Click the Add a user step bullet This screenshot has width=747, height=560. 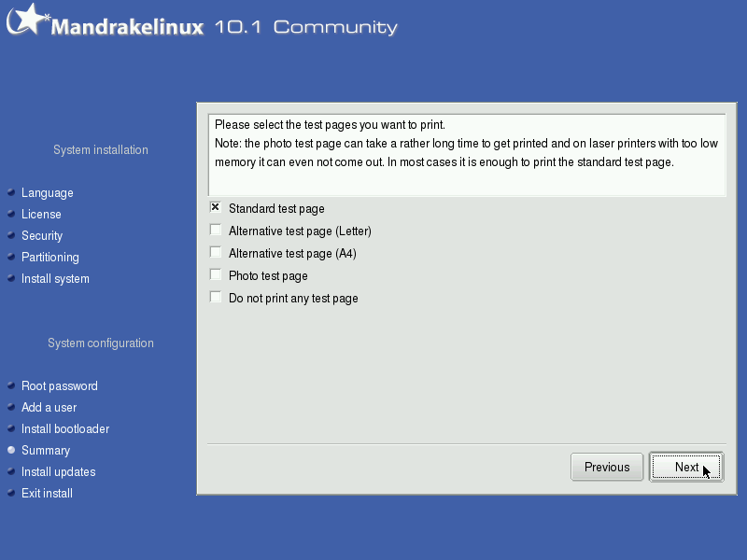(11, 407)
